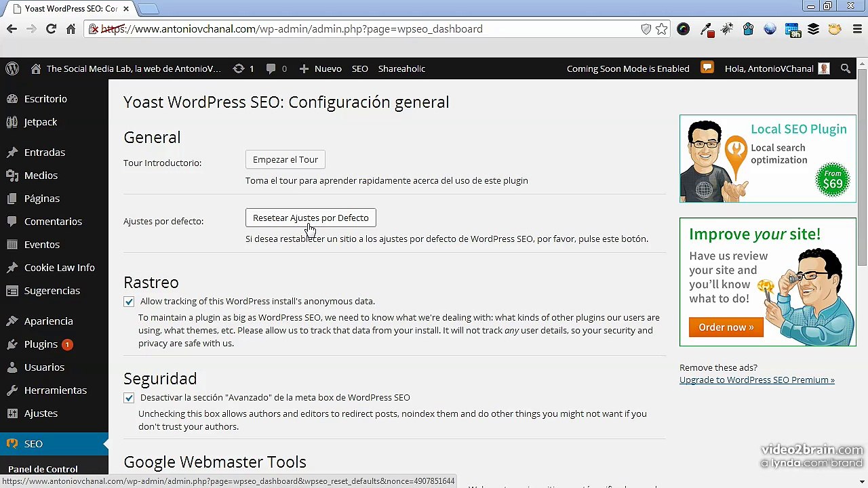Open the SEO admin bar menu
The width and height of the screenshot is (868, 488).
tap(360, 68)
